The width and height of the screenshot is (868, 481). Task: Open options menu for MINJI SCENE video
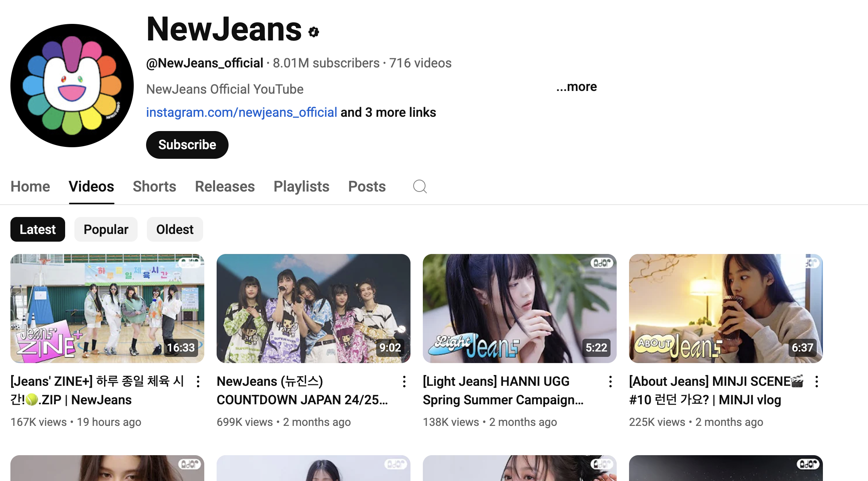coord(817,382)
